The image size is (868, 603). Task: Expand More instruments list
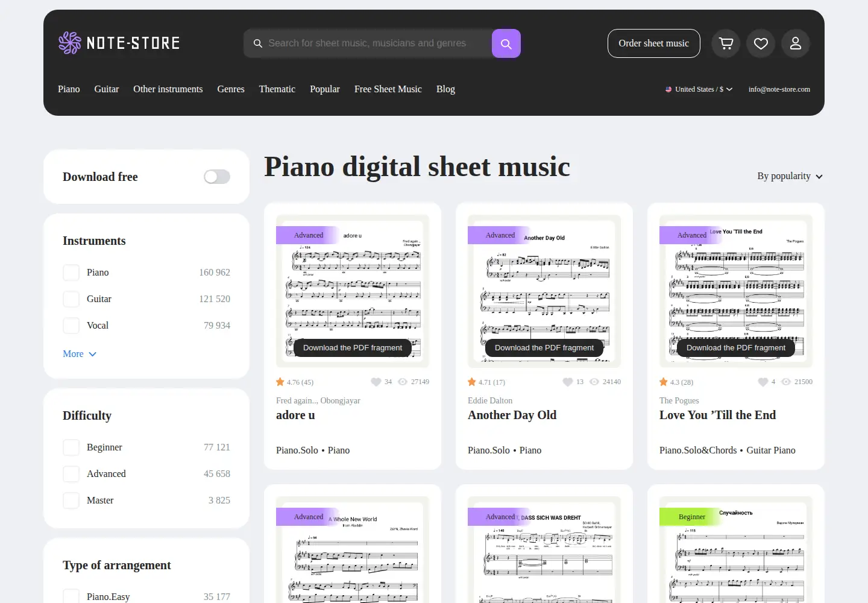(80, 354)
